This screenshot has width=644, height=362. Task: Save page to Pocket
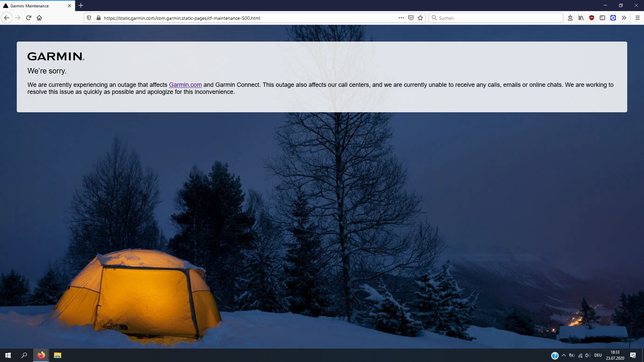tap(411, 18)
